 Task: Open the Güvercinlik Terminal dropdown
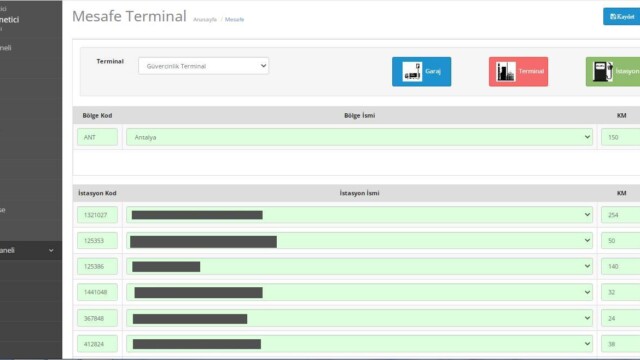(204, 66)
